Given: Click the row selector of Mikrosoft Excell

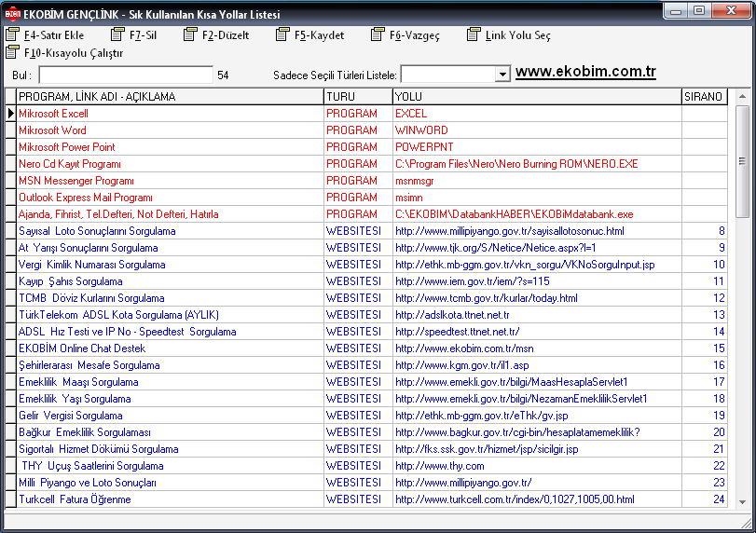Looking at the screenshot, I should coord(10,114).
